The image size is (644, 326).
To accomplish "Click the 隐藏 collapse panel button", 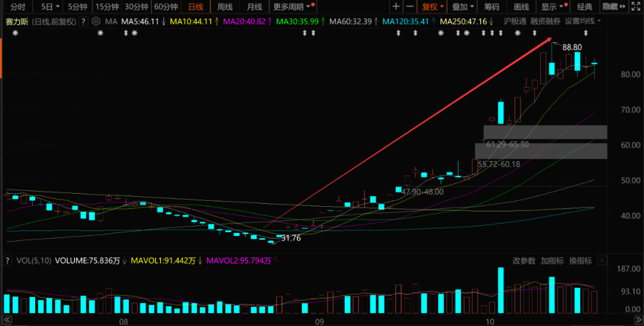I will (614, 7).
